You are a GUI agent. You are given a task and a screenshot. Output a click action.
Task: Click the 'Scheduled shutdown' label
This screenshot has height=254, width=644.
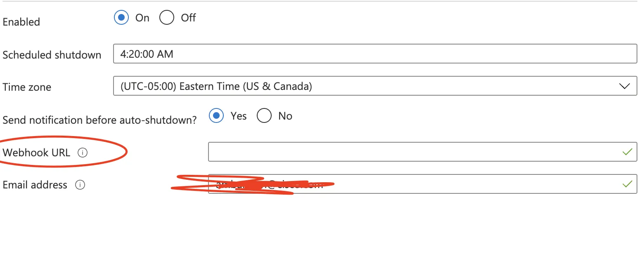(52, 55)
